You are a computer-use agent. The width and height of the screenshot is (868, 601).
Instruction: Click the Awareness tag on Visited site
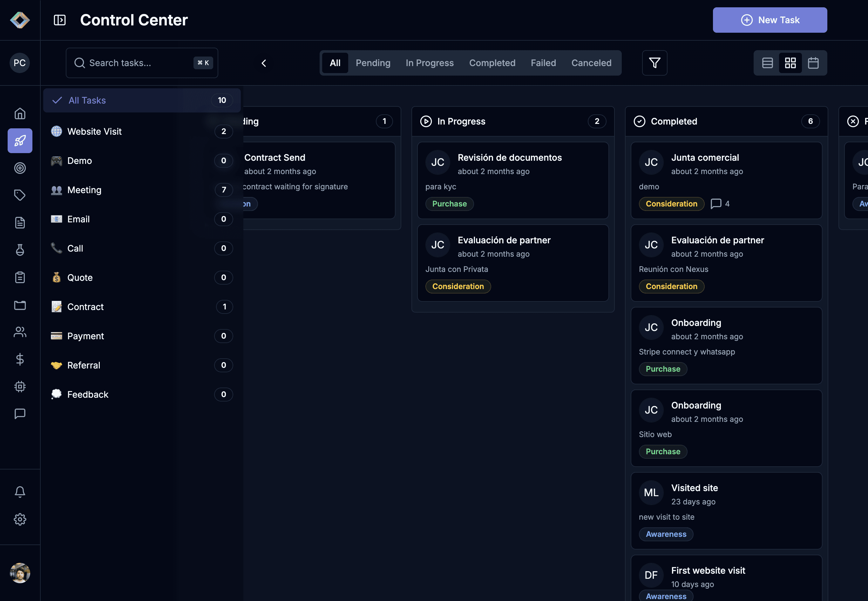(666, 534)
